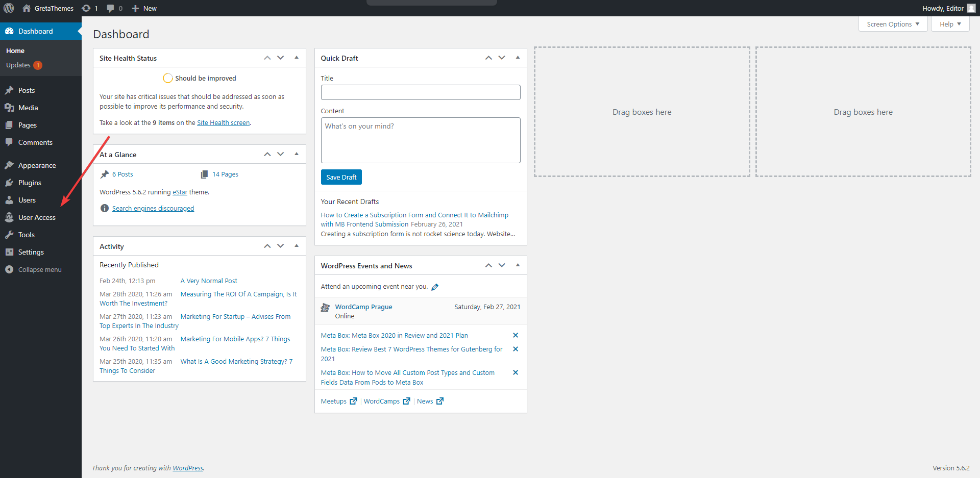Screen dimensions: 980x478
Task: Click the Comments icon in sidebar
Action: [x=9, y=142]
